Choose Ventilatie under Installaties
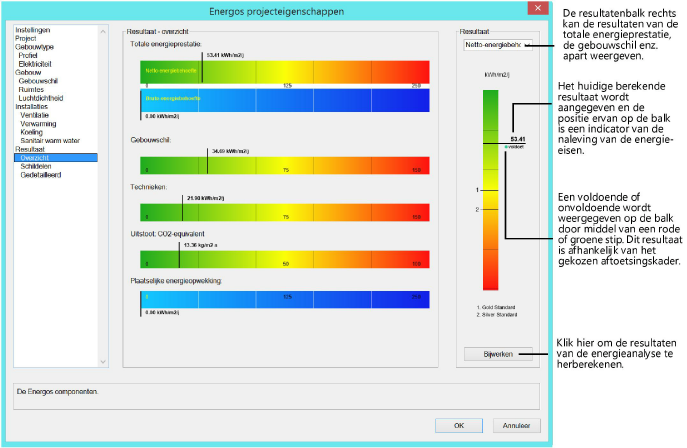Viewport: 687px width, 448px height. tap(35, 115)
